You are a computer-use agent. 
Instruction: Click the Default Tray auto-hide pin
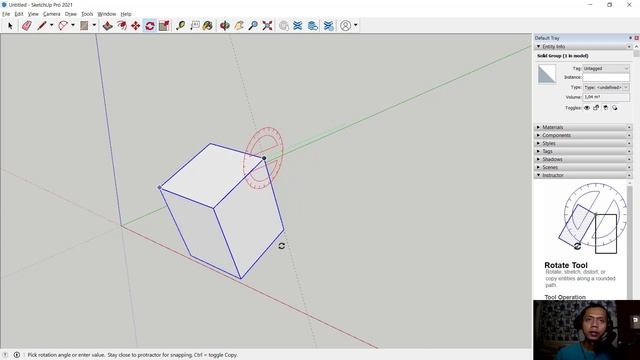click(630, 38)
